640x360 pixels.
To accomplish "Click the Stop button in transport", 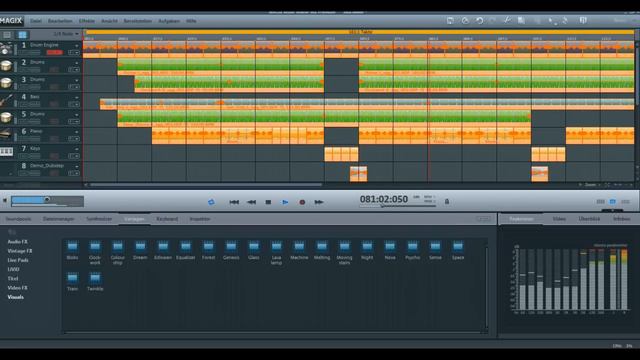I will pyautogui.click(x=268, y=202).
